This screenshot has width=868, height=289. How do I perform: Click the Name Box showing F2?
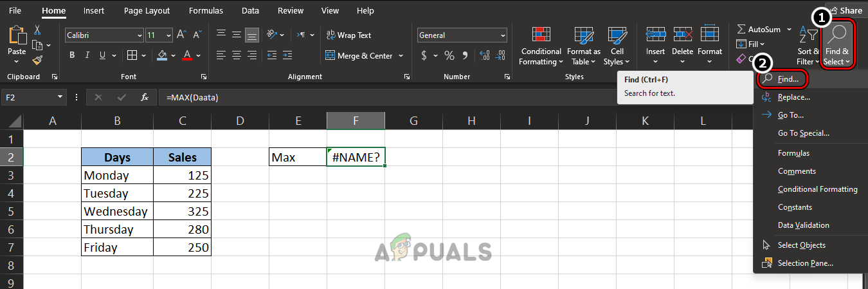click(34, 97)
